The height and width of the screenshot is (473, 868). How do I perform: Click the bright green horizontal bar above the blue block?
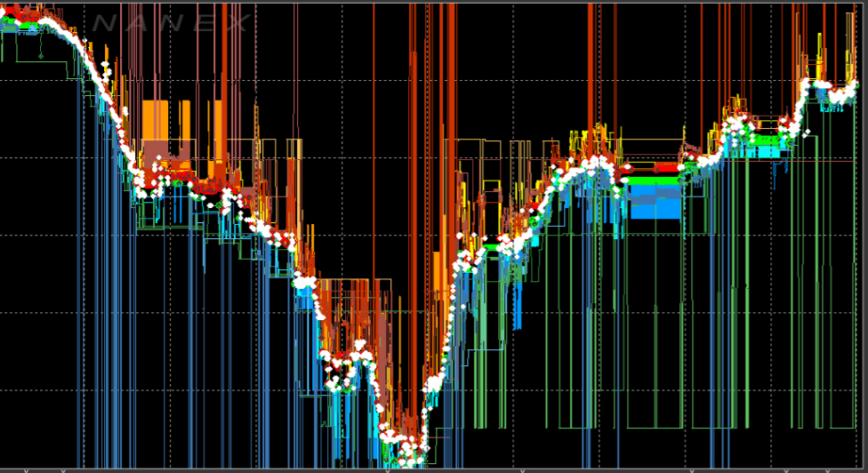click(655, 180)
